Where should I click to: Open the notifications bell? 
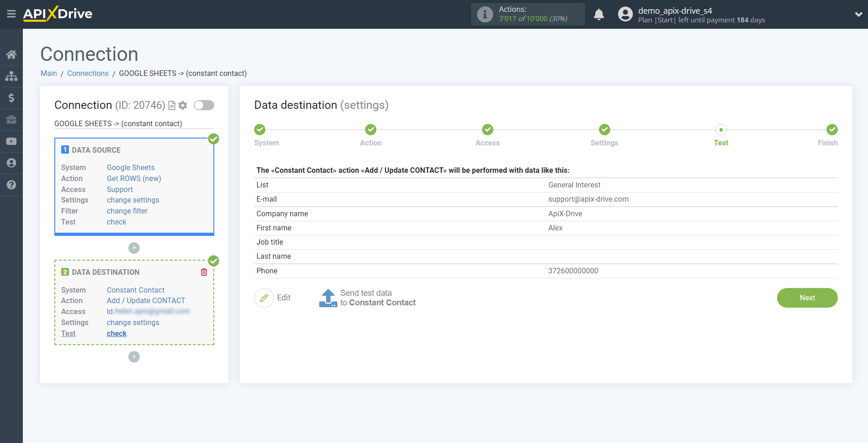(x=599, y=15)
